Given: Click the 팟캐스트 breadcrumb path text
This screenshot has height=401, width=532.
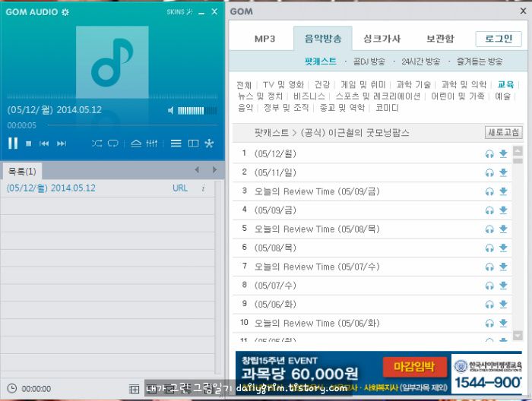Looking at the screenshot, I should (x=272, y=133).
